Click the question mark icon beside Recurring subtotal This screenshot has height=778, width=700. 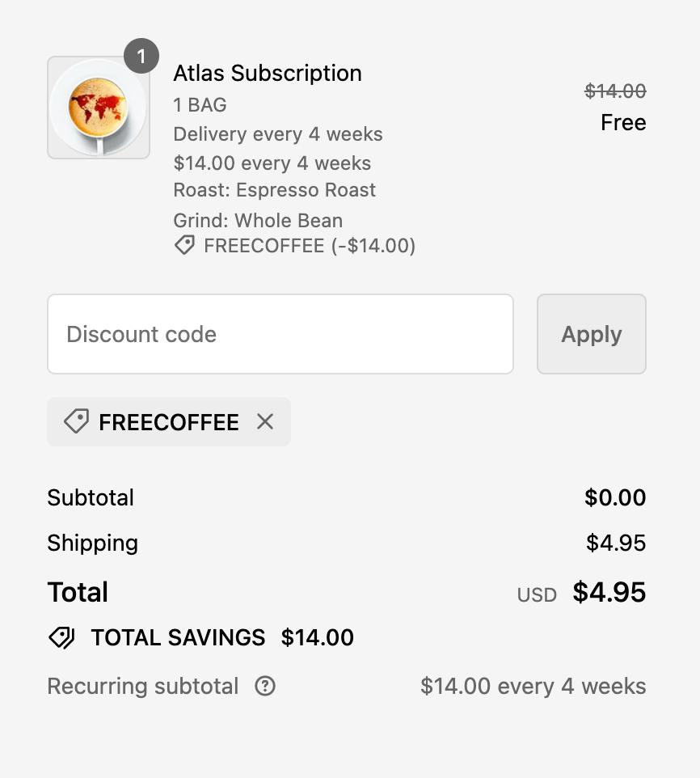click(x=265, y=687)
